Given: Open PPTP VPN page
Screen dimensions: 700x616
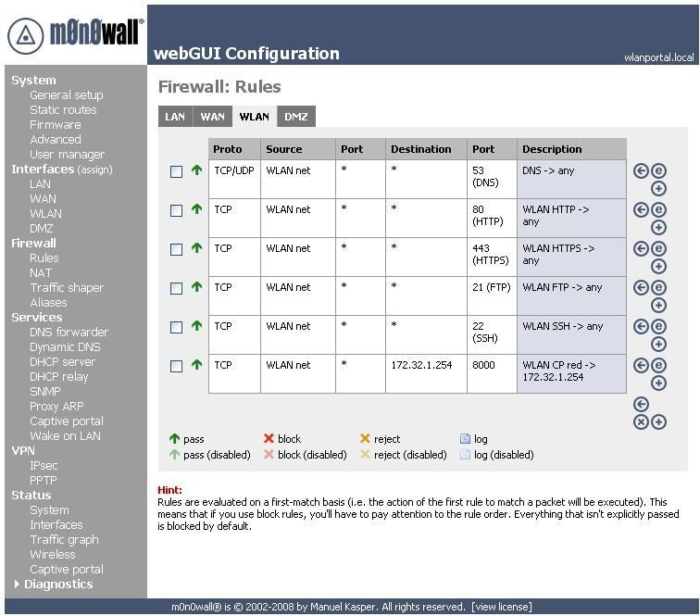Looking at the screenshot, I should 43,480.
